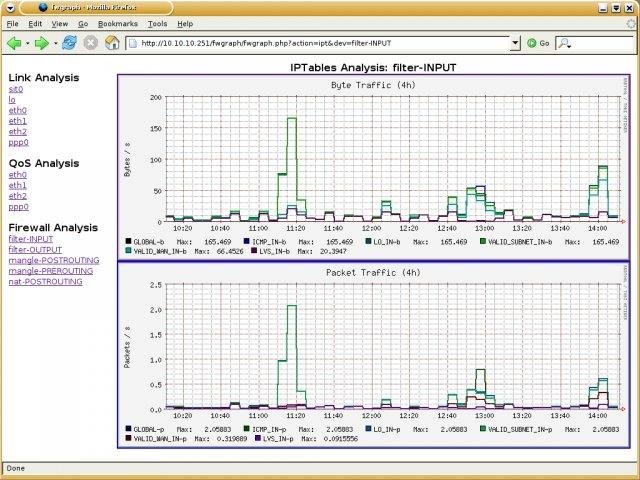Click the Packet Traffic (4h) graph title
Screen dimensions: 640x480
coord(373,273)
